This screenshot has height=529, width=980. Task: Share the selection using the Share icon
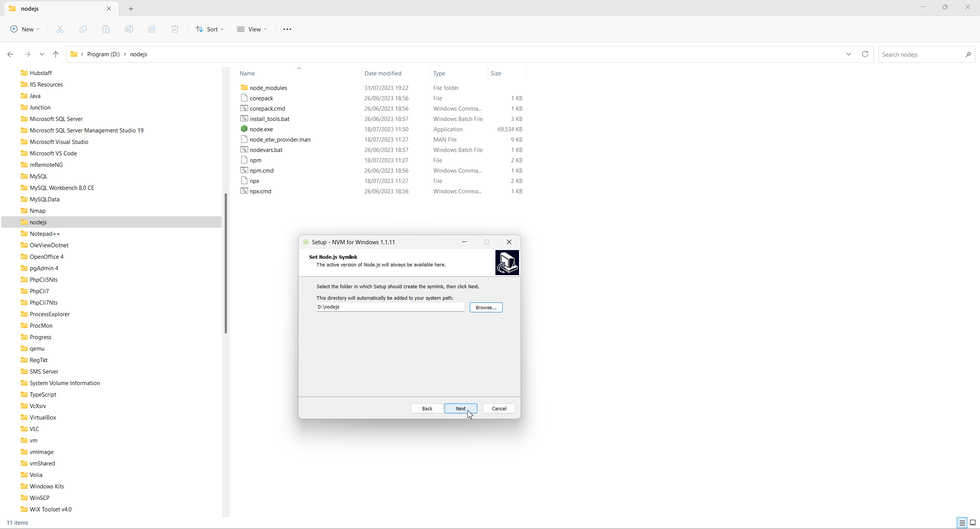pos(152,29)
